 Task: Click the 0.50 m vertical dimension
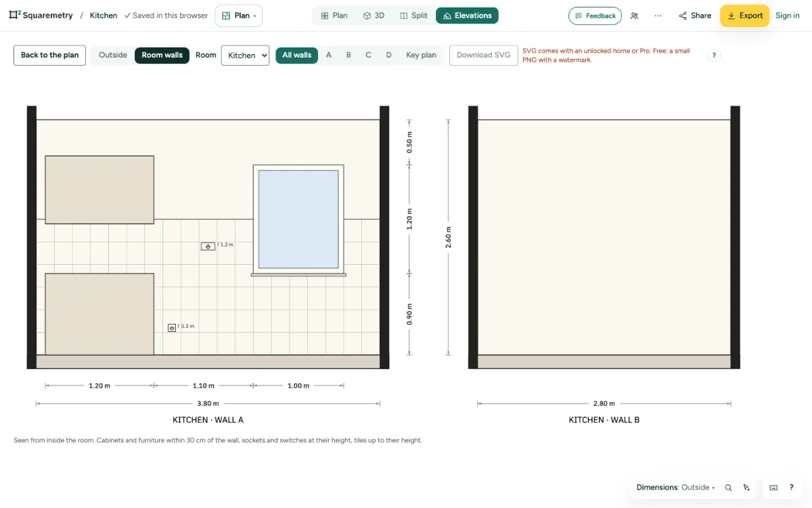409,142
